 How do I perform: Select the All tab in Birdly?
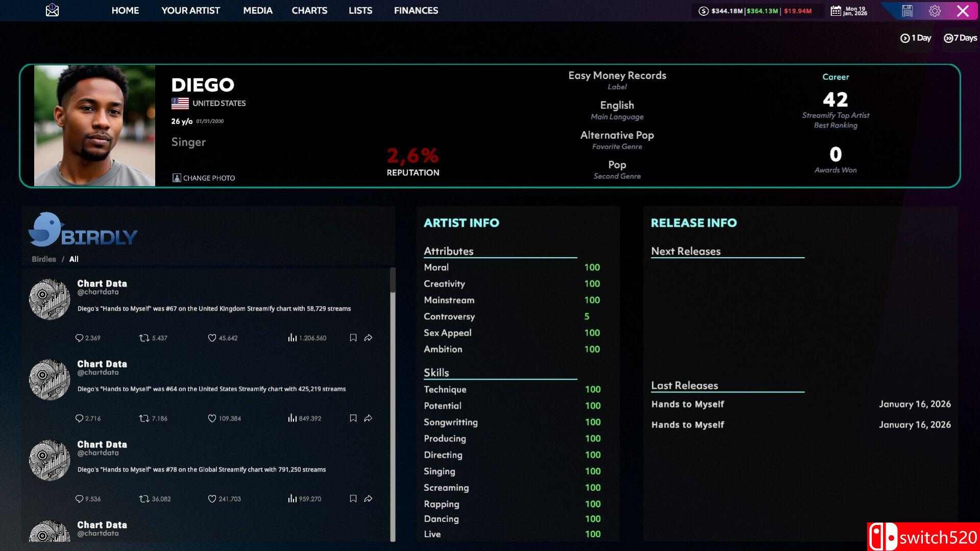pyautogui.click(x=74, y=259)
